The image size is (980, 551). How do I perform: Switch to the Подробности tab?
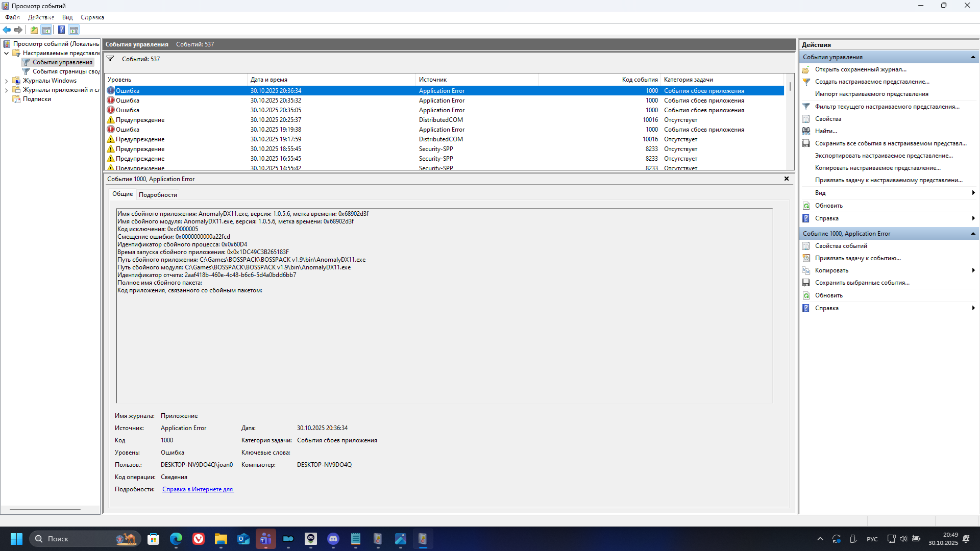[x=158, y=195]
